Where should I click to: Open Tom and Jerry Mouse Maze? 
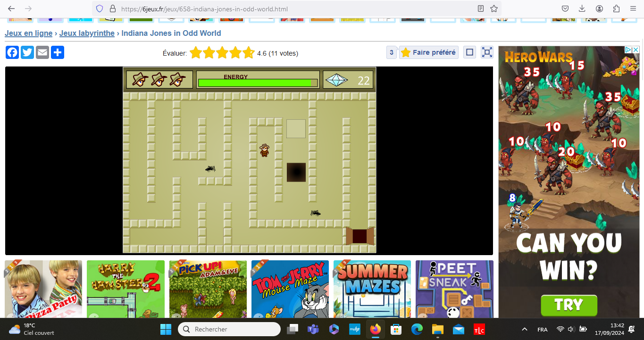(290, 289)
